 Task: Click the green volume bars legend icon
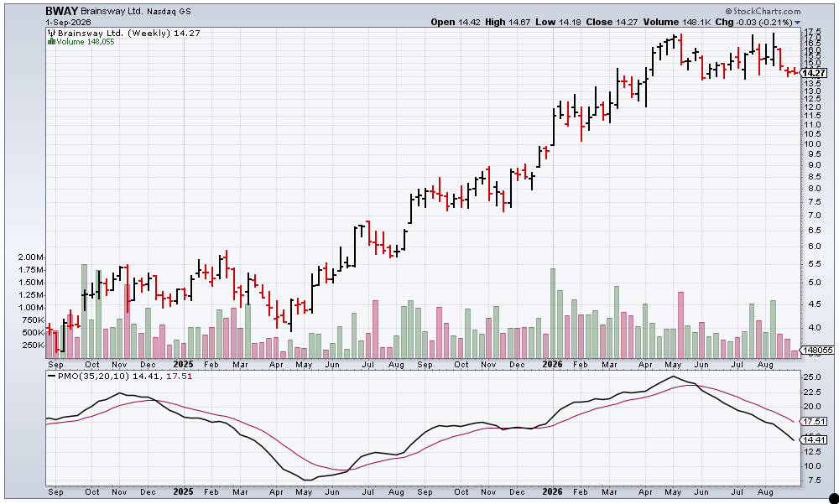(x=52, y=42)
